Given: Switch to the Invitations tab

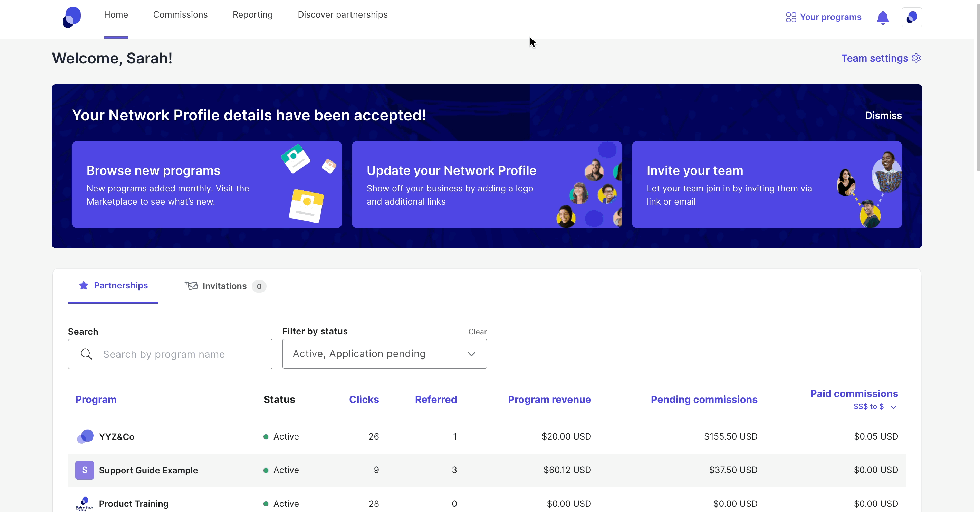Looking at the screenshot, I should coord(224,286).
